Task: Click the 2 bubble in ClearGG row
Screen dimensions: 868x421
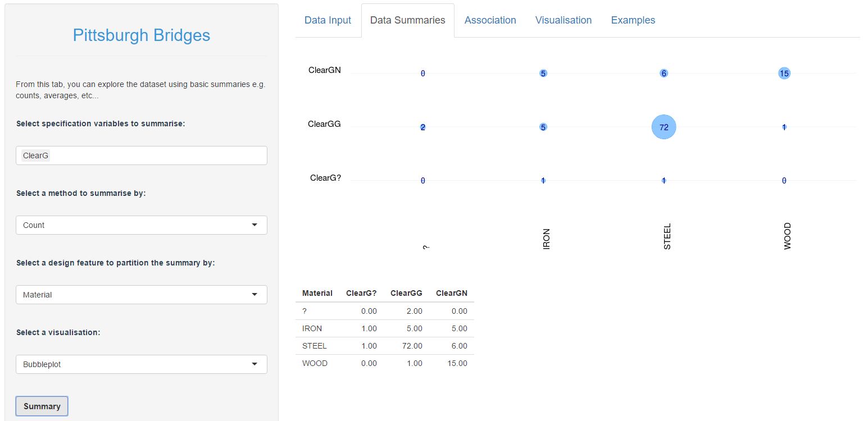Action: pyautogui.click(x=422, y=127)
